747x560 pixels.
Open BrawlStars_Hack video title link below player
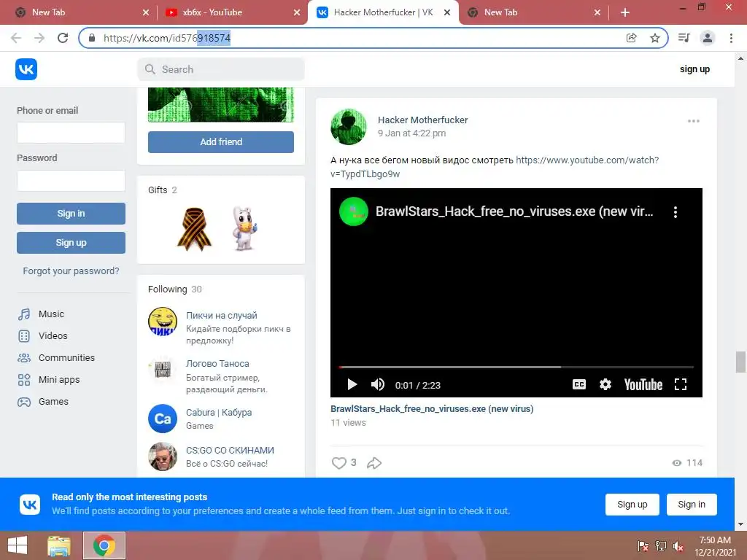pos(432,408)
